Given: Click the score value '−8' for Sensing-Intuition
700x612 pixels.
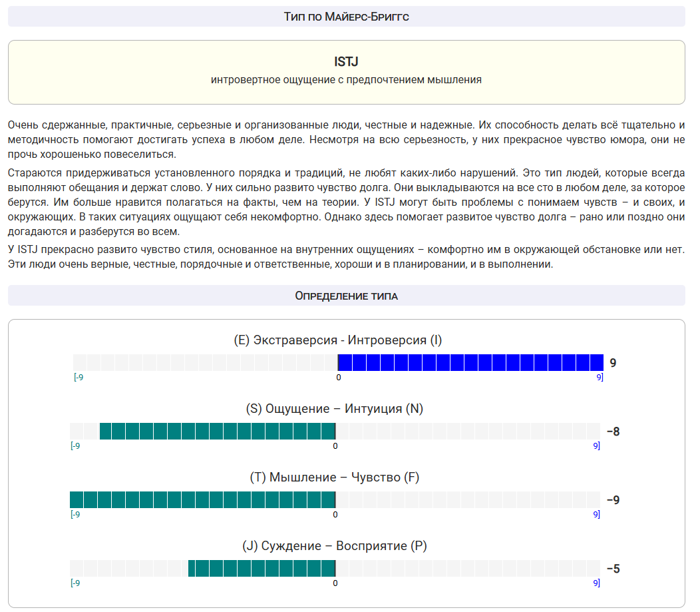Looking at the screenshot, I should point(613,432).
